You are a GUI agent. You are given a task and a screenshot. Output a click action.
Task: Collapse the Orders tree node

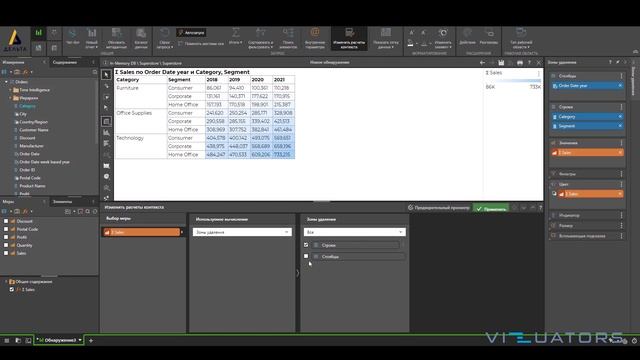(x=7, y=82)
